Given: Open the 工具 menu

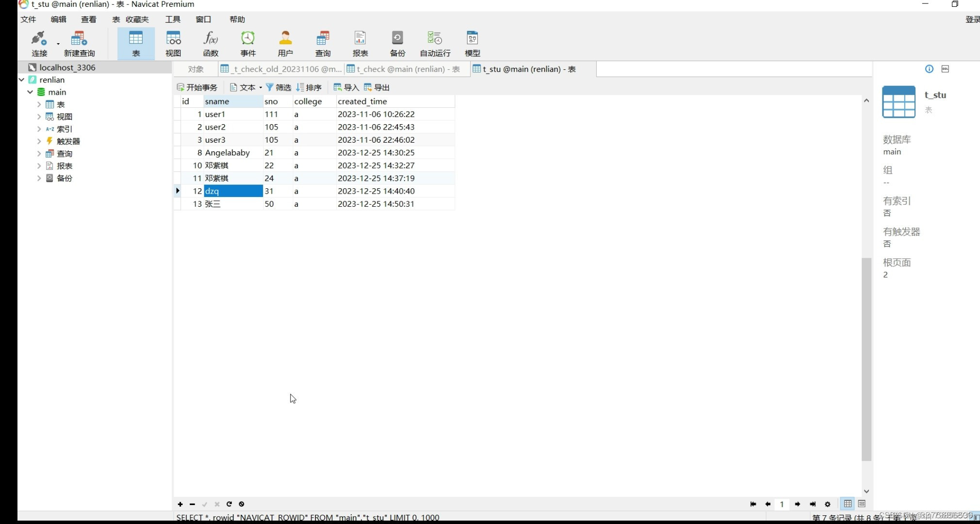Looking at the screenshot, I should (x=173, y=19).
